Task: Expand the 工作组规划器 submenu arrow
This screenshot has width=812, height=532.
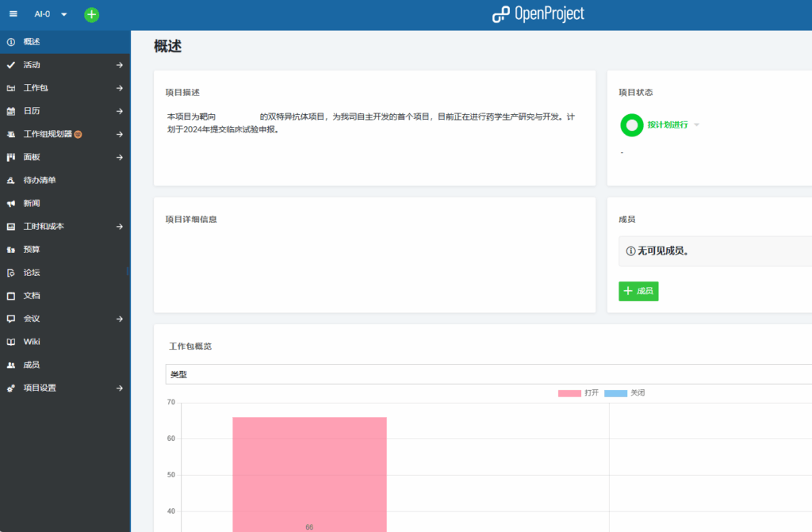Action: [120, 134]
